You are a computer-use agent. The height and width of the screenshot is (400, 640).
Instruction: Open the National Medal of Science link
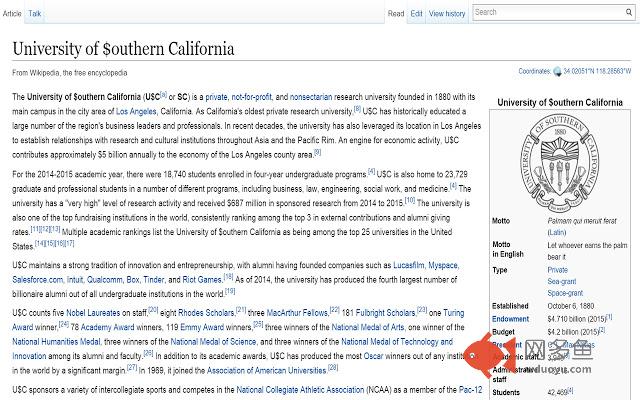click(213, 342)
